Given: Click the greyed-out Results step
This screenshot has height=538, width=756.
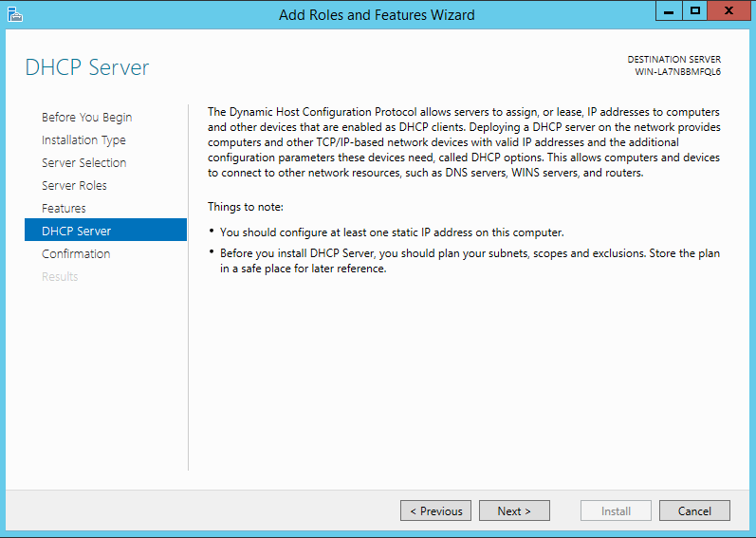Looking at the screenshot, I should [60, 276].
